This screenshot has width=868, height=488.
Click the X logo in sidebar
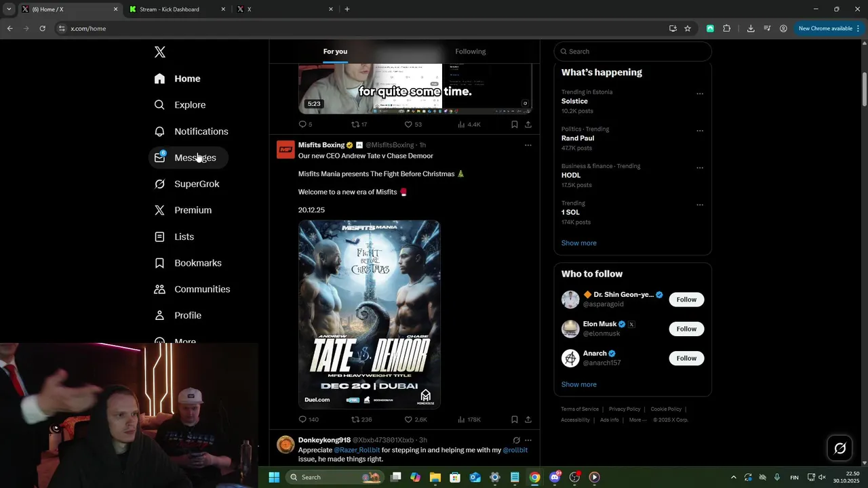(160, 52)
